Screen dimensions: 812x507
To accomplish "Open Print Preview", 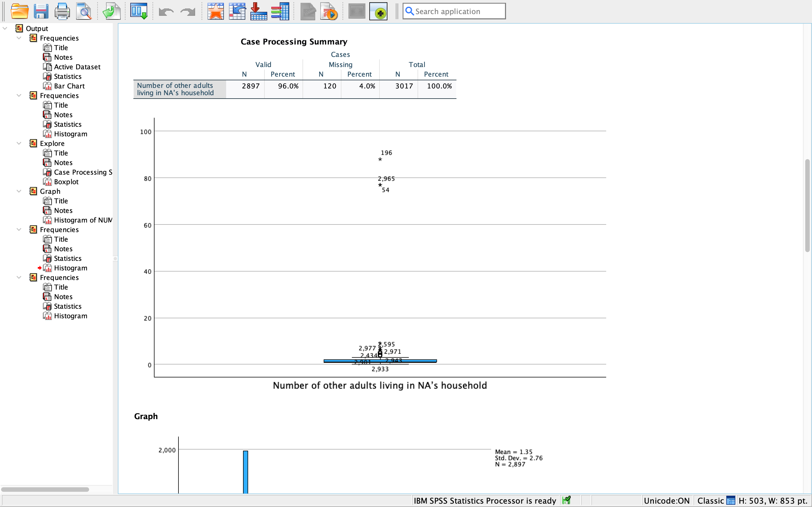I will [83, 11].
